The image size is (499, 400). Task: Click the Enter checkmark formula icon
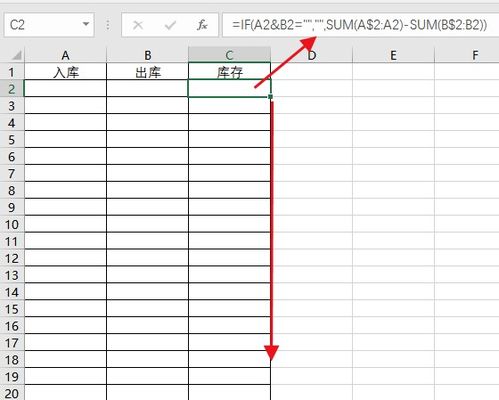click(x=170, y=25)
